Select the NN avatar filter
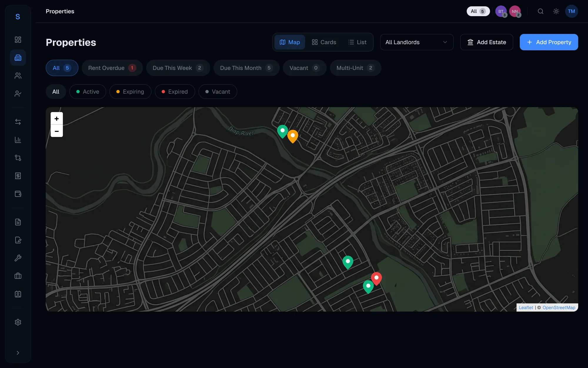Screen dimensions: 588x368 (515, 11)
